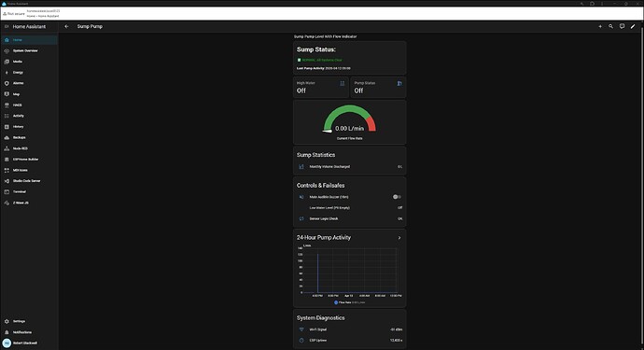Open HACS in the sidebar
The image size is (644, 350).
coord(29,105)
